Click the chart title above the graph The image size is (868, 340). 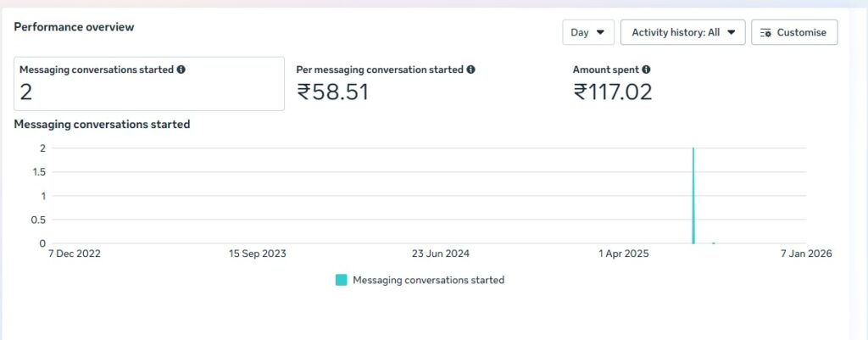click(x=102, y=125)
